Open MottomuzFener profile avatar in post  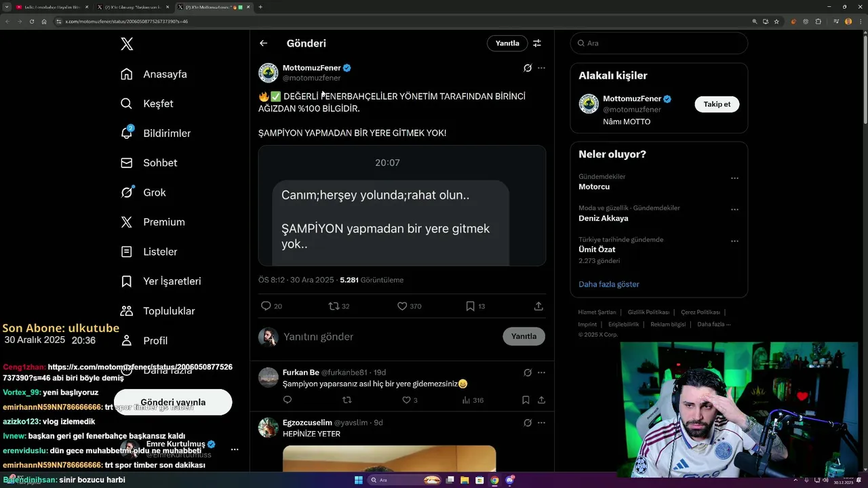click(x=269, y=73)
